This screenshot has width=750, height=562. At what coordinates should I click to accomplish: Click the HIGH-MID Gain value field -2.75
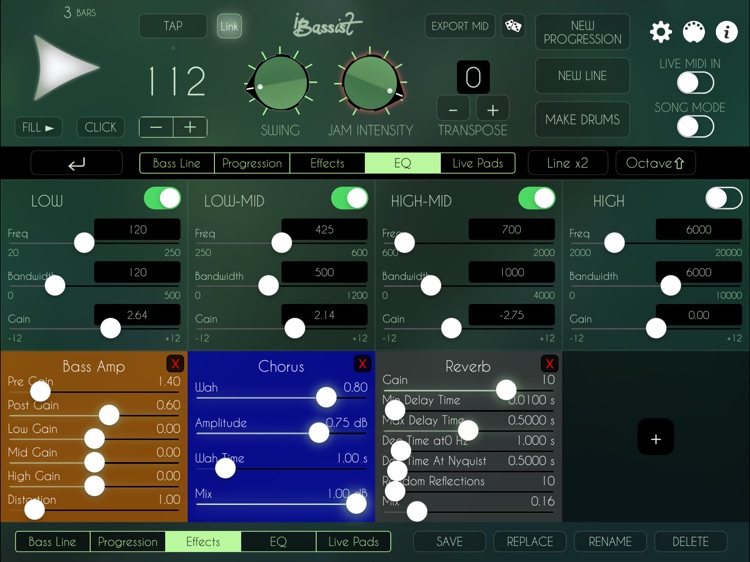coord(512,315)
